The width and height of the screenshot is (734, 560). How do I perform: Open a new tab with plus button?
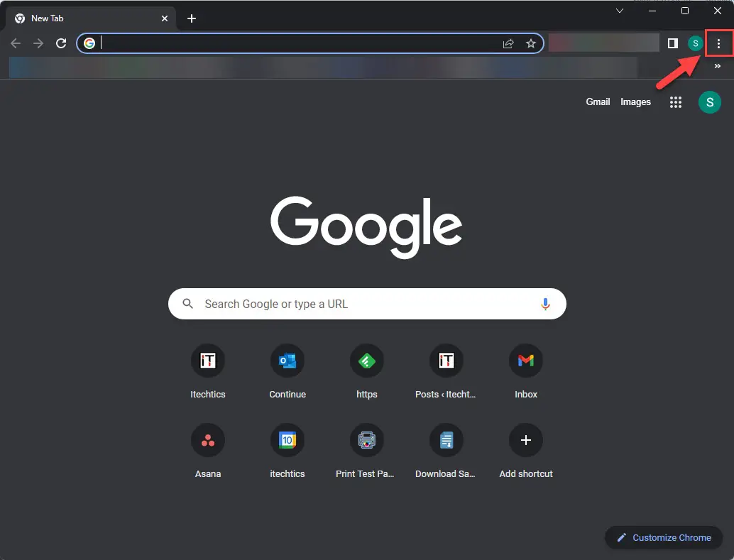[x=192, y=18]
